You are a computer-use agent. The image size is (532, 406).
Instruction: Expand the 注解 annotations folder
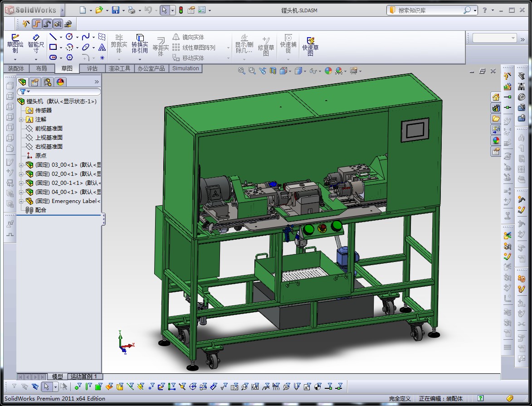coord(21,120)
